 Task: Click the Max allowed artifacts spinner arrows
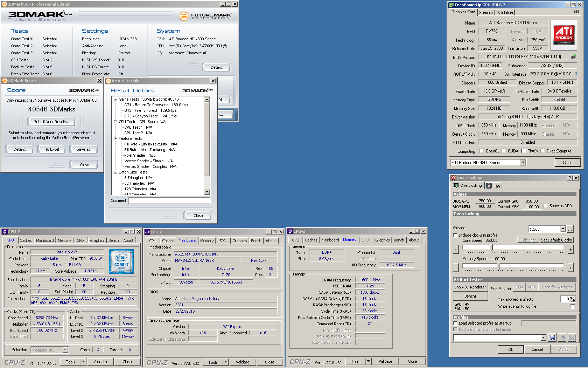pyautogui.click(x=572, y=299)
